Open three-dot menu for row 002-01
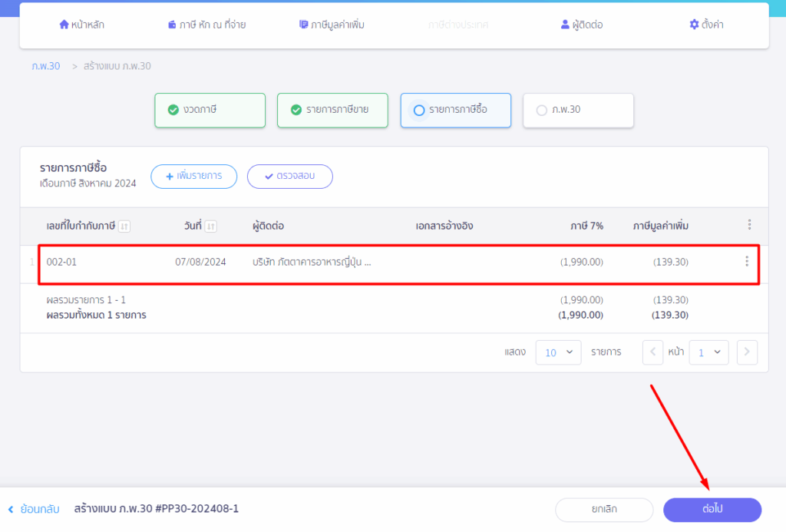Screen dimensions: 786x532 tap(746, 262)
